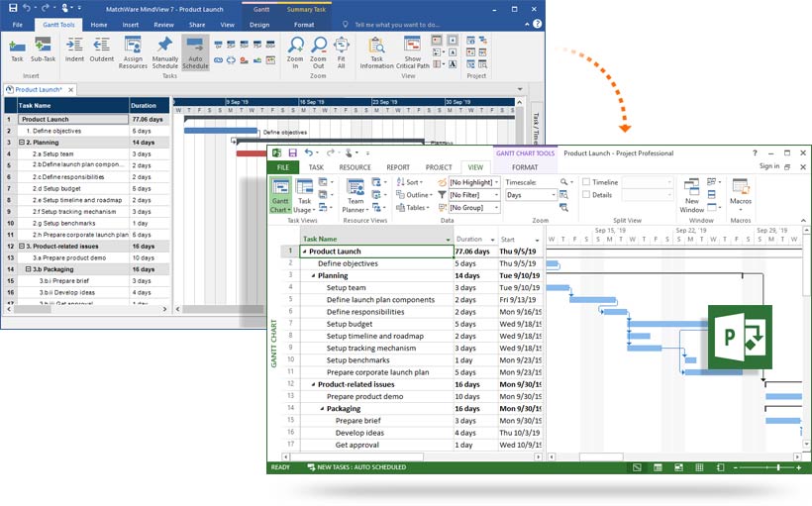This screenshot has width=812, height=506.
Task: Click New Window icon in Project
Action: (x=692, y=195)
